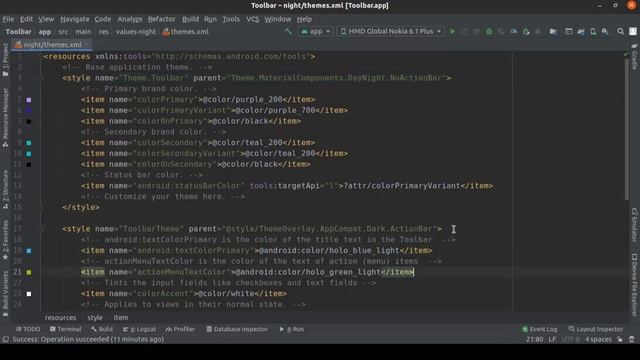This screenshot has height=360, width=640.
Task: Click the white colorAccent swatch on line 23
Action: [x=29, y=294]
